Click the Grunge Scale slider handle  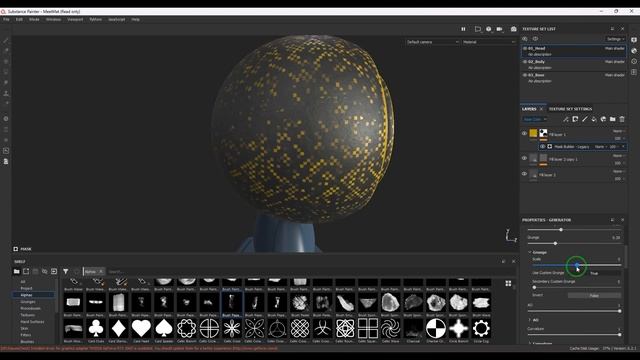click(577, 265)
